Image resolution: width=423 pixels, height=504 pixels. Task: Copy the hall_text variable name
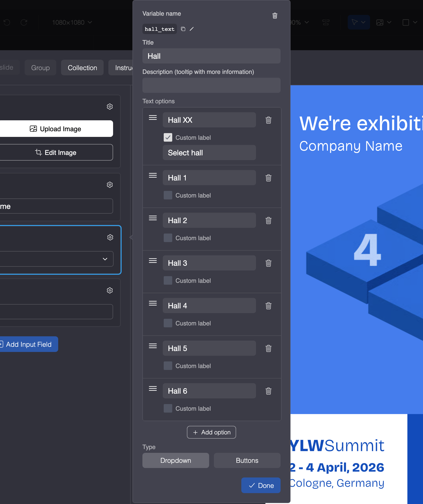(x=183, y=29)
